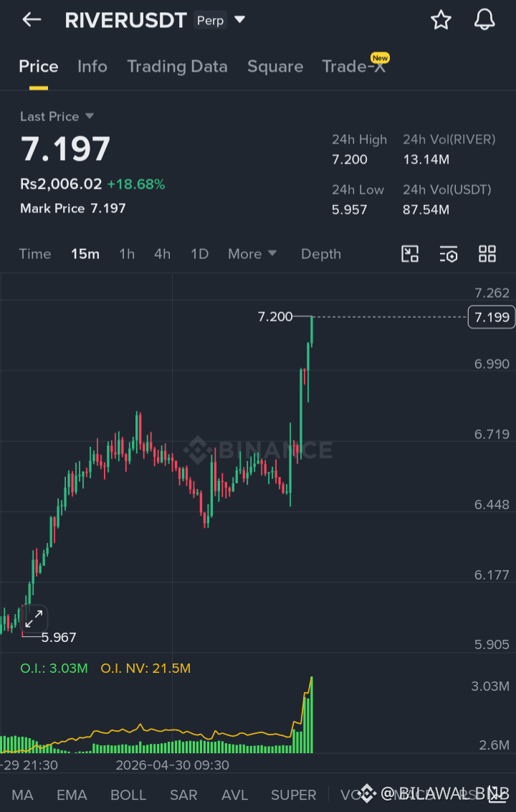Open the Square tab
Screen dimensions: 516x812
[274, 66]
